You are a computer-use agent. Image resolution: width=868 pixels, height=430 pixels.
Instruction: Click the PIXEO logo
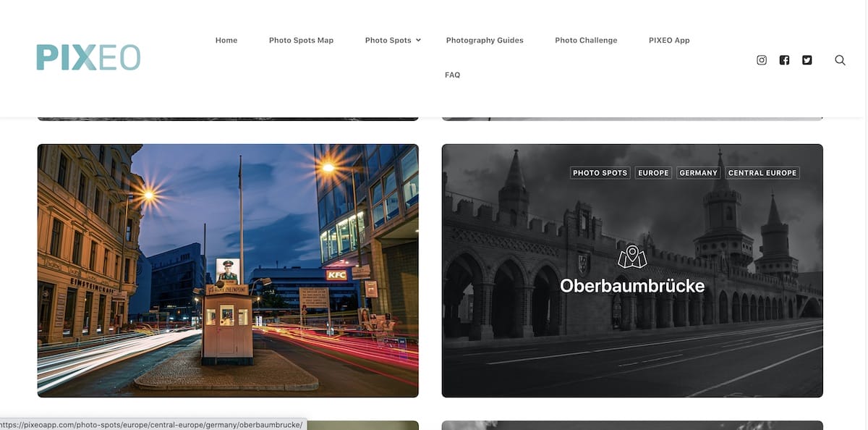88,58
